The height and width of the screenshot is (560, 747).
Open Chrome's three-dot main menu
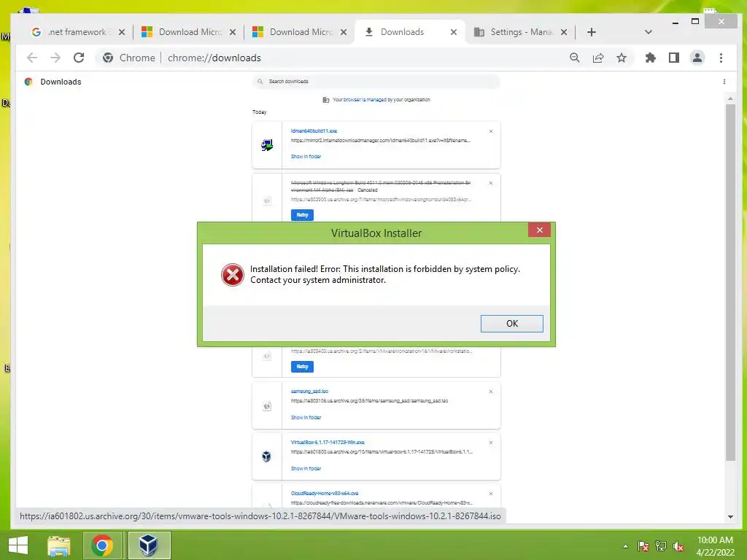coord(721,58)
